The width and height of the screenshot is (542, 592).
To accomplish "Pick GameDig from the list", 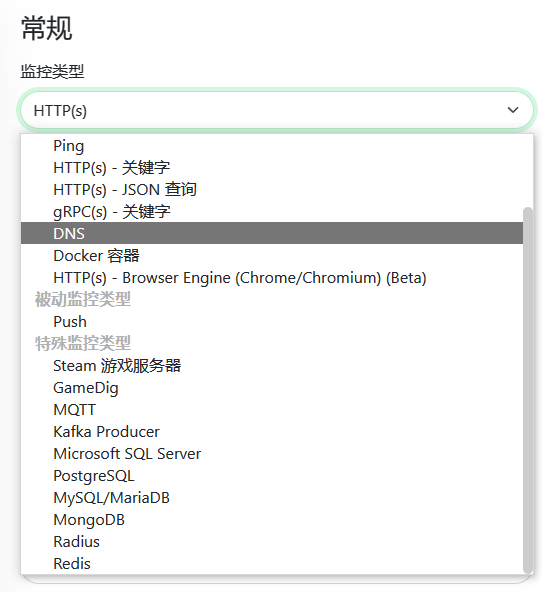I will pyautogui.click(x=272, y=388).
